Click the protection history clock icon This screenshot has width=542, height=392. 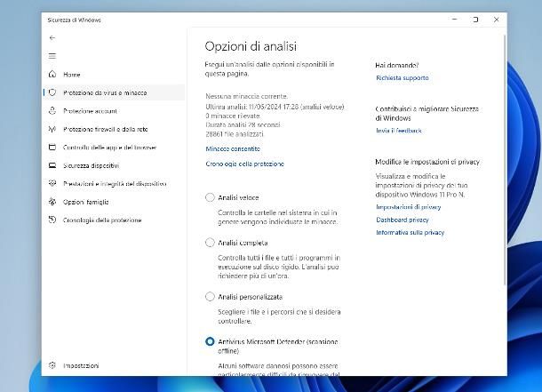pyautogui.click(x=52, y=220)
